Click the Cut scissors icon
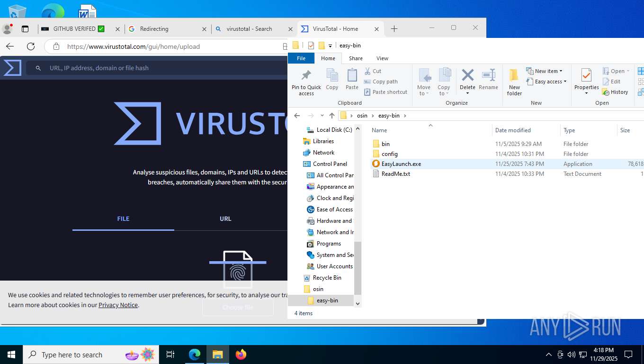Screen dimensions: 644x364 [x=367, y=71]
